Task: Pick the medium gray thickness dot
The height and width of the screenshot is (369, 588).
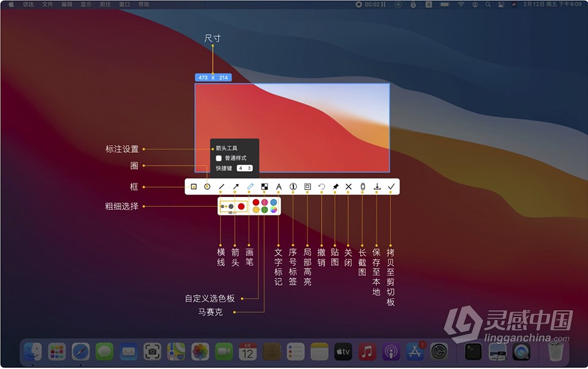Action: click(x=231, y=206)
